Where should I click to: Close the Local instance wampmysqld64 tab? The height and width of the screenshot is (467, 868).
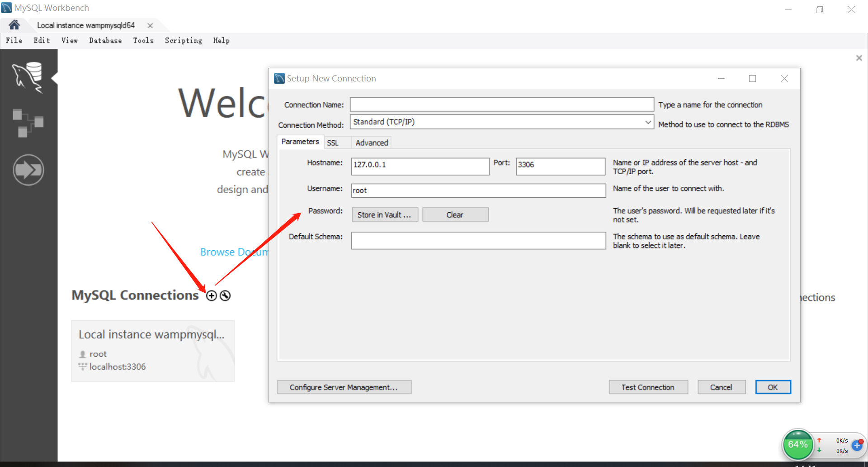(150, 26)
